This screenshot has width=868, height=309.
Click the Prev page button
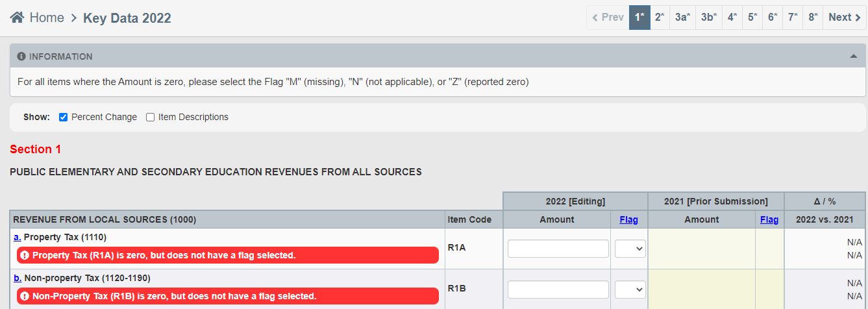pos(608,18)
